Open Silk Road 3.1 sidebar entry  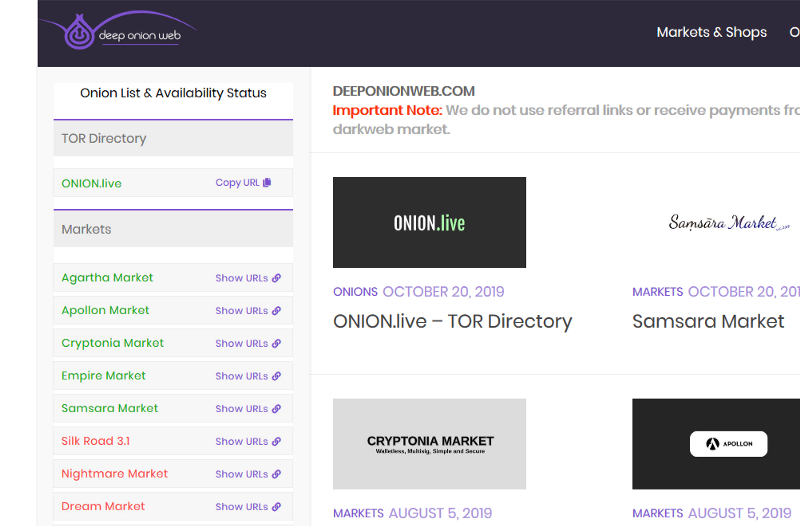click(95, 441)
